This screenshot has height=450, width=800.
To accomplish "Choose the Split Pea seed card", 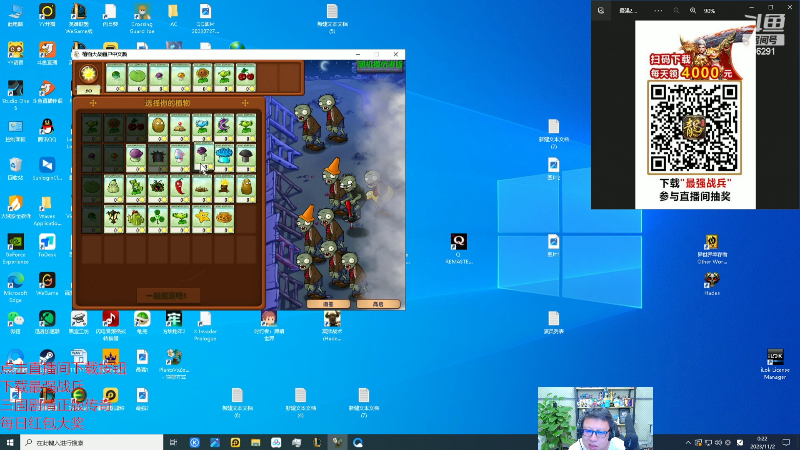I will pos(180,220).
